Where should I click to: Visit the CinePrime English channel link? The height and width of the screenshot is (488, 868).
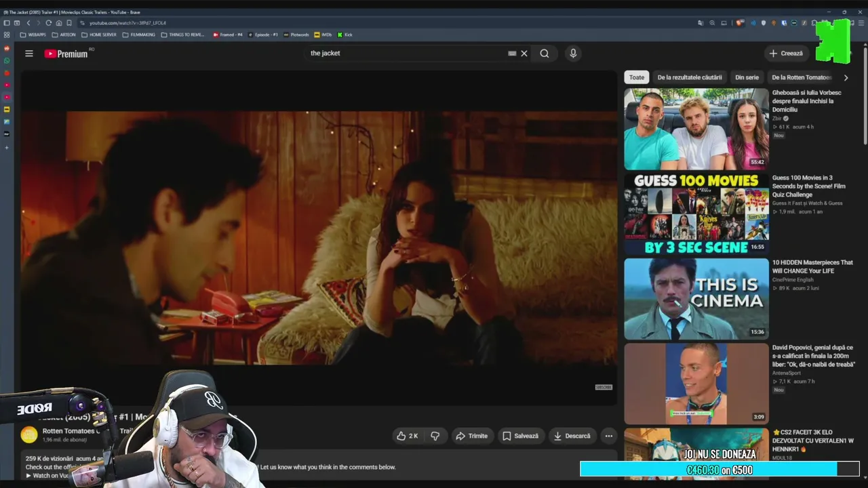pos(793,280)
